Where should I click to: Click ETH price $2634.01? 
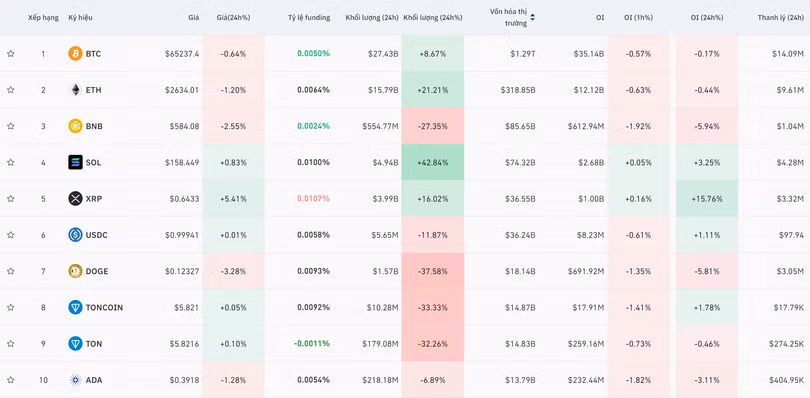point(182,90)
